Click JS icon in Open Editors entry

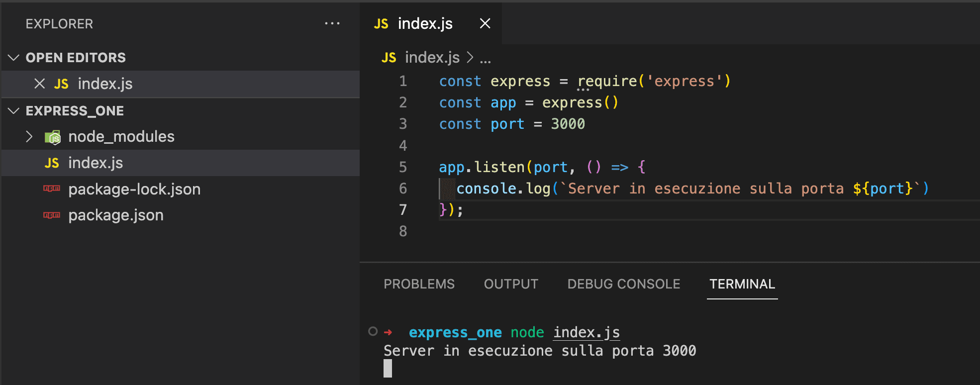point(61,84)
